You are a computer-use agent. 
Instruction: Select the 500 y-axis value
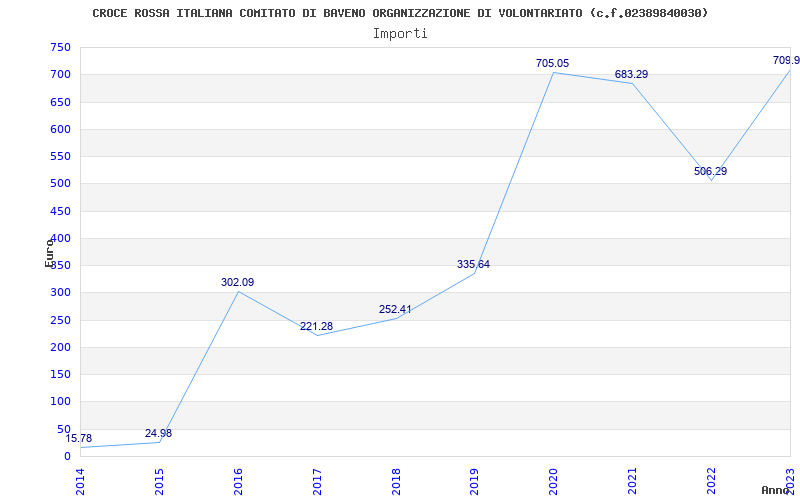pos(60,184)
